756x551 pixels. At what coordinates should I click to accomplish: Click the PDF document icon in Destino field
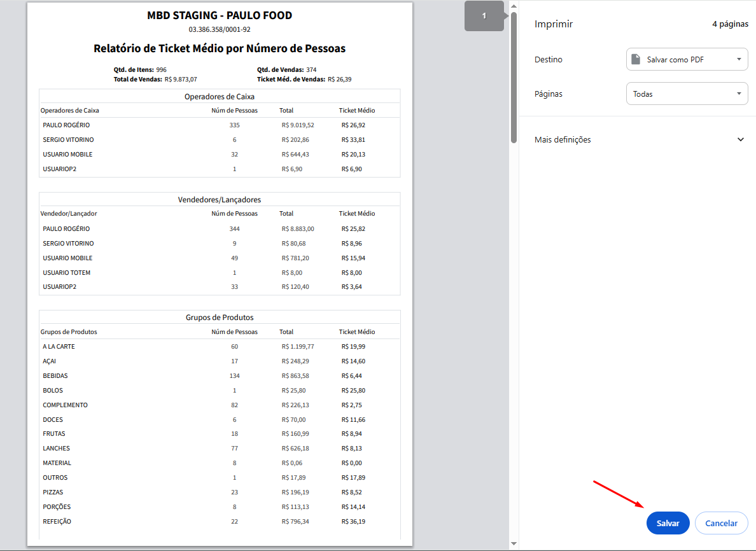point(635,59)
